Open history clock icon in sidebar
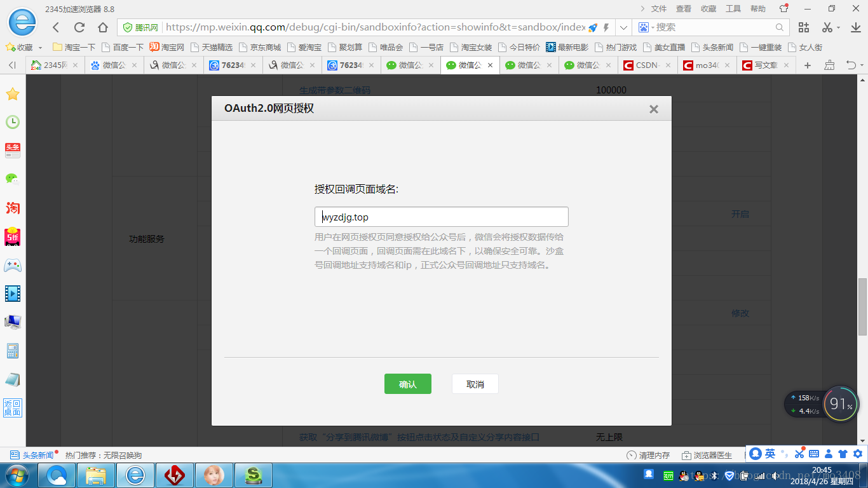Viewport: 868px width, 488px height. 13,122
